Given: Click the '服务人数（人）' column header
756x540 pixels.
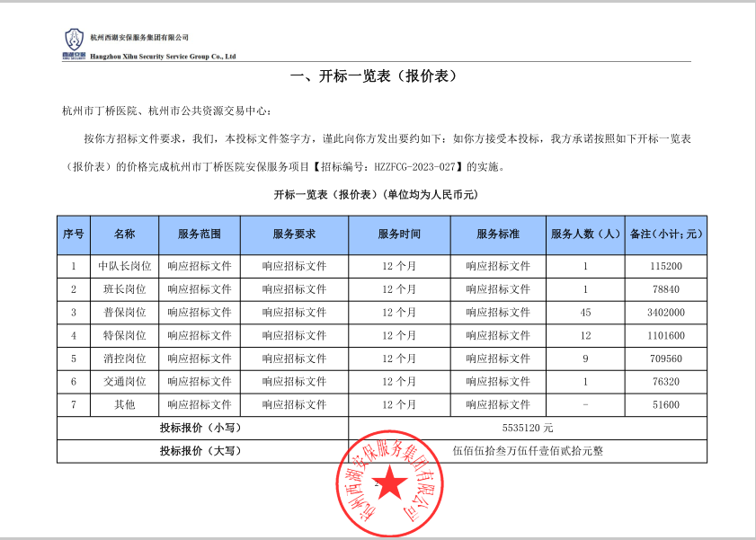Looking at the screenshot, I should pyautogui.click(x=585, y=235).
